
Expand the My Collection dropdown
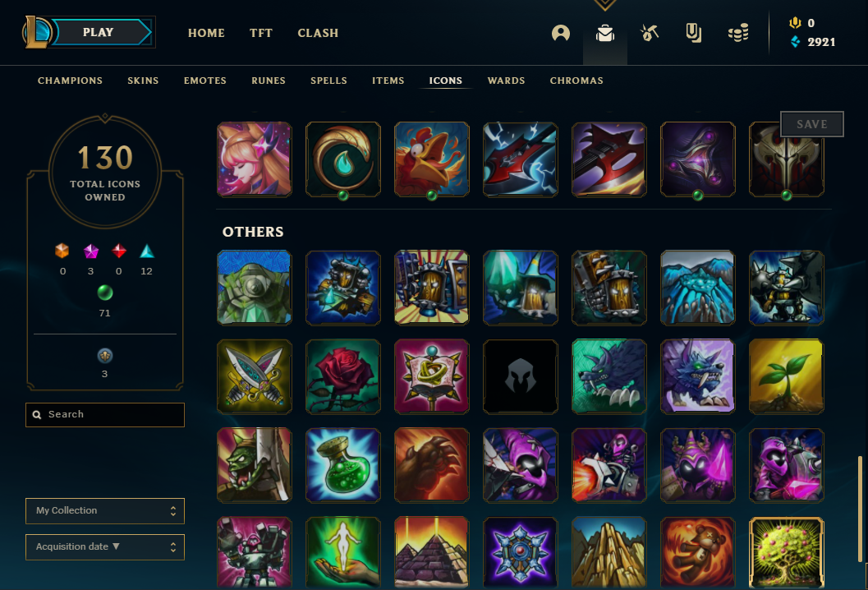105,511
